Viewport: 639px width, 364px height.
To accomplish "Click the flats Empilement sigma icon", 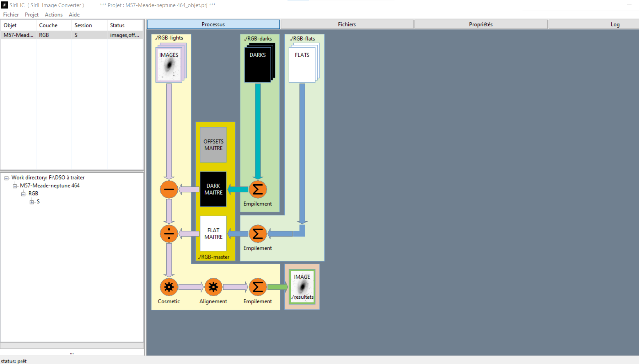I will [x=258, y=234].
